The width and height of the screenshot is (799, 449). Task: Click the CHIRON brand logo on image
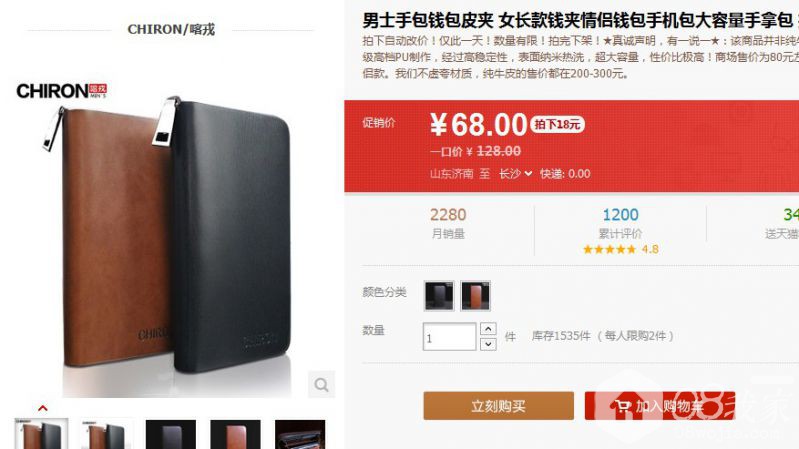61,91
